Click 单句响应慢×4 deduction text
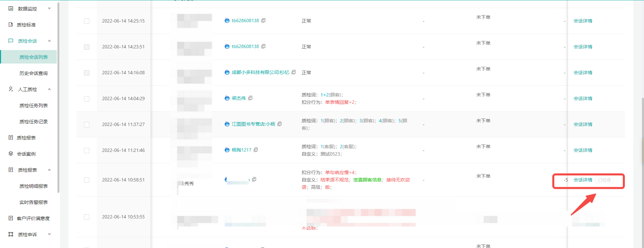Screen dimensions: 644x248 pyautogui.click(x=341, y=172)
